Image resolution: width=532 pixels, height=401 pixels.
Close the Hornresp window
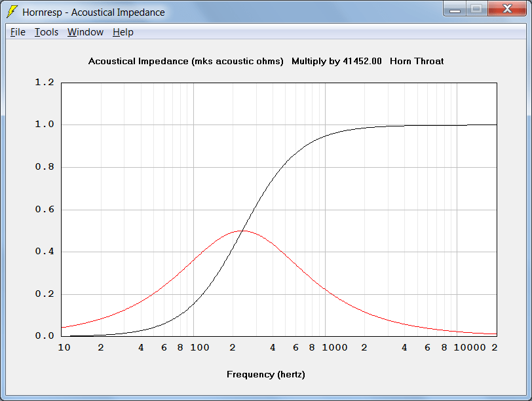pyautogui.click(x=507, y=9)
